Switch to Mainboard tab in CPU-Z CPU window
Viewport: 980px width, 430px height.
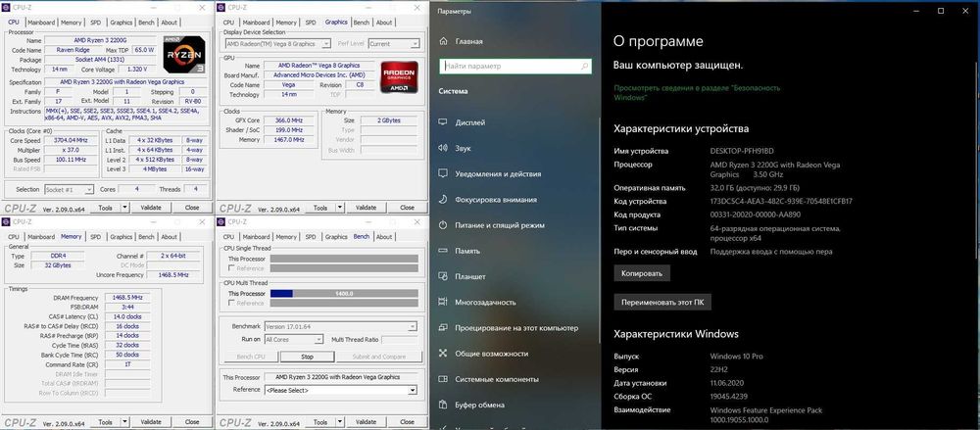[41, 23]
